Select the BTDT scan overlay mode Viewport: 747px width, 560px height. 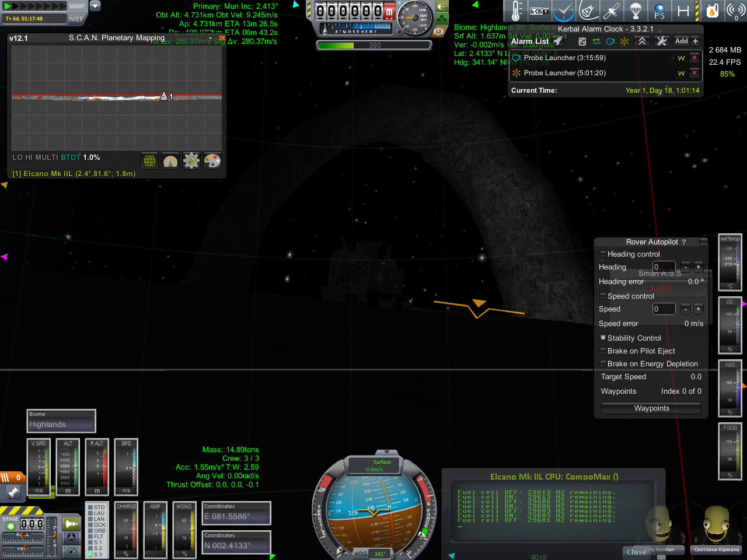[x=71, y=157]
